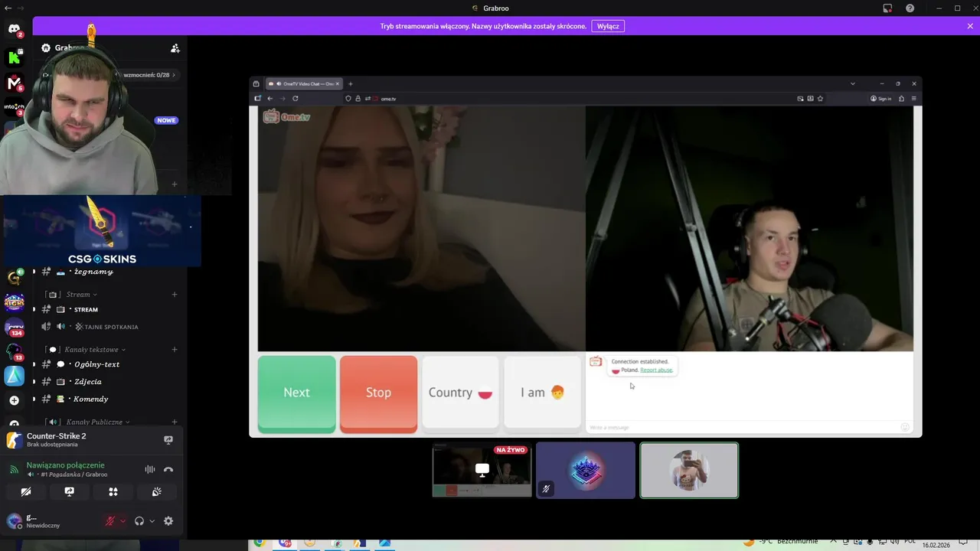Open server icon with 134 badge
This screenshot has width=980, height=551.
[14, 328]
